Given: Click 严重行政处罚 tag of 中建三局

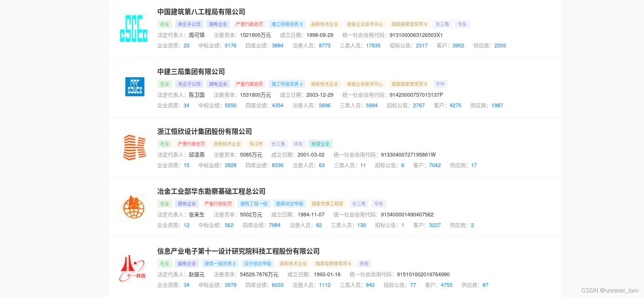Looking at the screenshot, I should pyautogui.click(x=249, y=84).
